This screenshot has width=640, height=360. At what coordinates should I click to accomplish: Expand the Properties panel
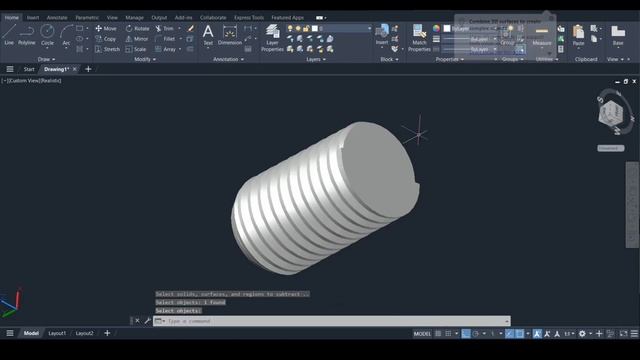449,59
